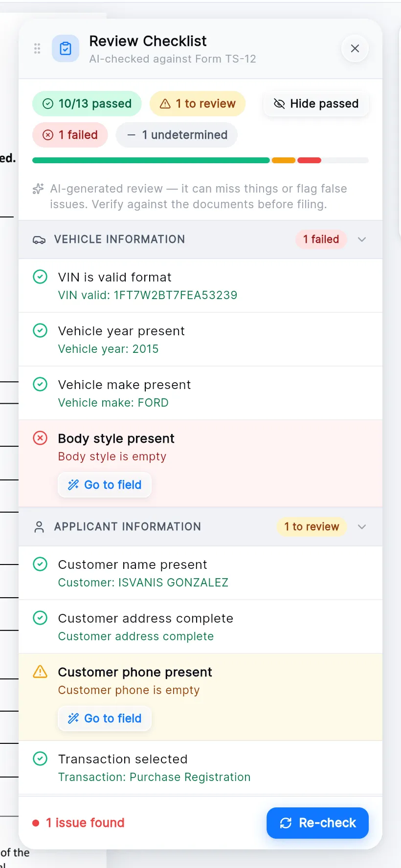
Task: Click the Vehicle Information car icon
Action: click(x=39, y=239)
